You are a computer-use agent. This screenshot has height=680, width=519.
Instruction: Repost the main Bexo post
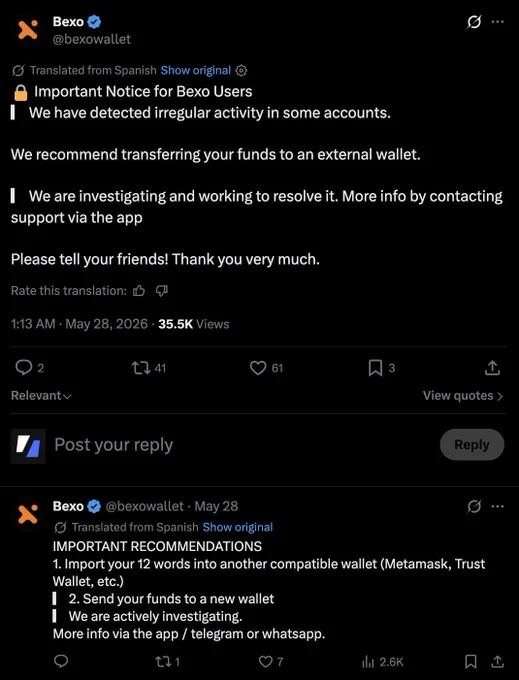141,368
